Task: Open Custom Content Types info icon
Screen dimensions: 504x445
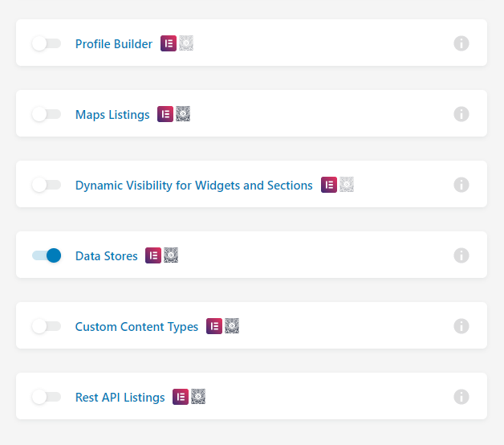Action: 461,326
